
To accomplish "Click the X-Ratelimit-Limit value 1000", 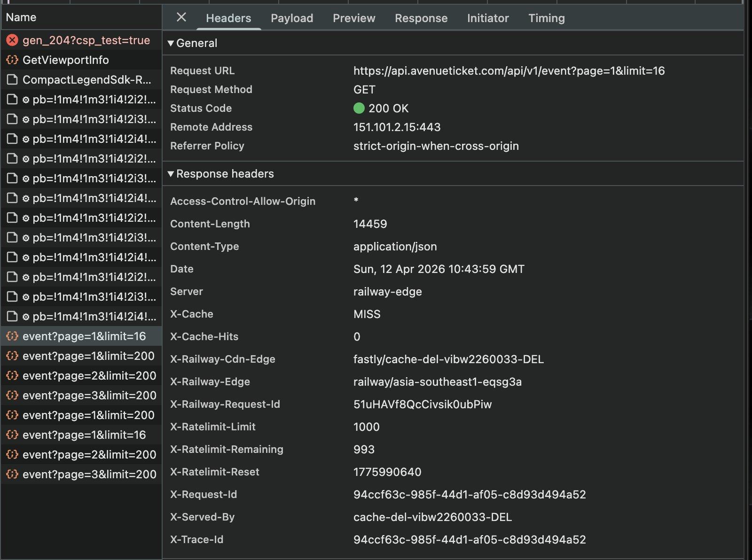I will click(367, 427).
